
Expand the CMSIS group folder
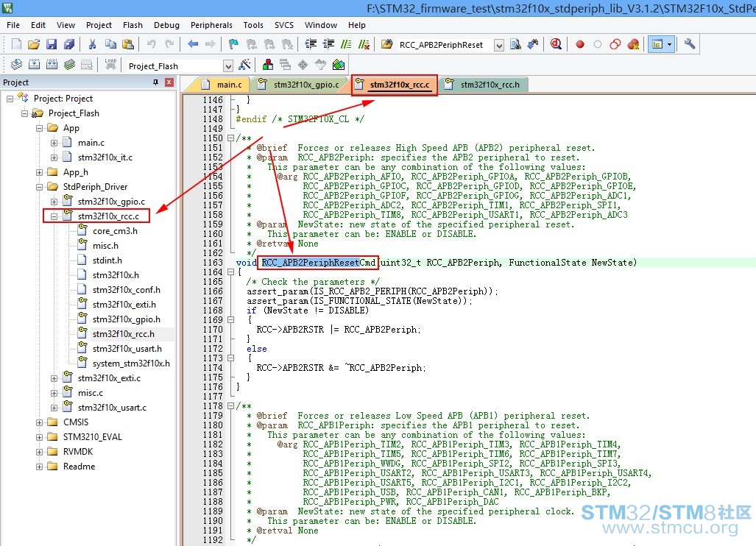point(40,422)
